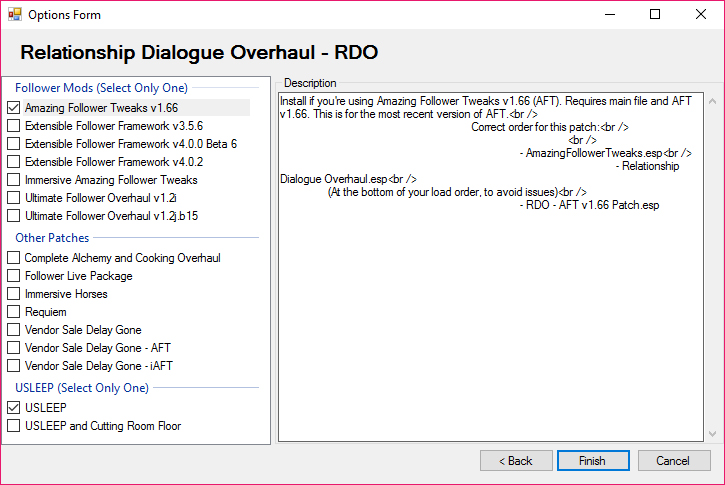The height and width of the screenshot is (485, 725).
Task: Click the USLEEP (Select Only One) heading
Action: click(x=82, y=387)
